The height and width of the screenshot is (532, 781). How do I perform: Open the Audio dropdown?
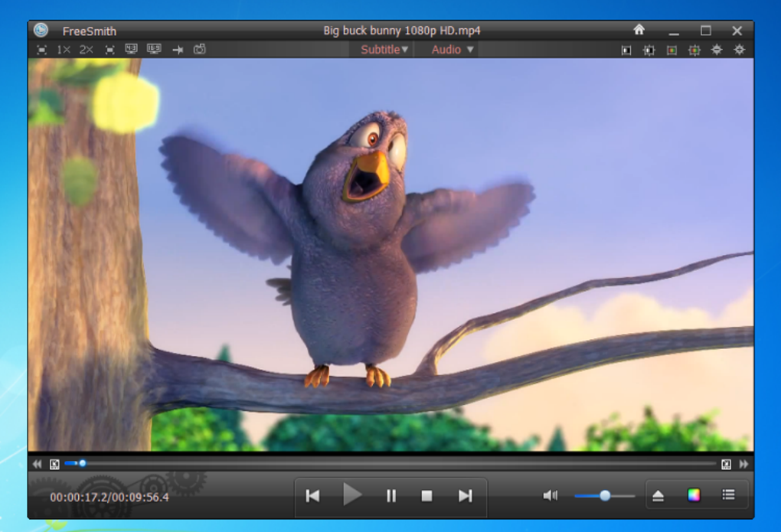point(453,50)
